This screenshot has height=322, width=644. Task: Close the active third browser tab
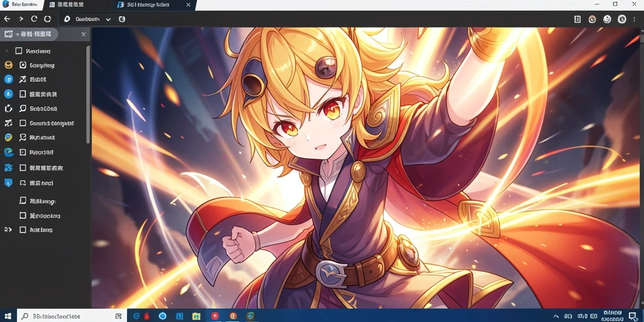coord(188,5)
